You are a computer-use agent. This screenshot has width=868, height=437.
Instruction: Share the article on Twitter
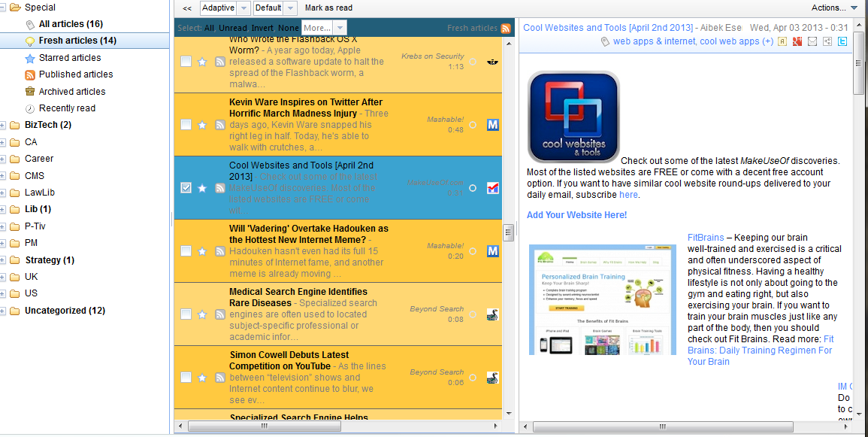pyautogui.click(x=842, y=41)
